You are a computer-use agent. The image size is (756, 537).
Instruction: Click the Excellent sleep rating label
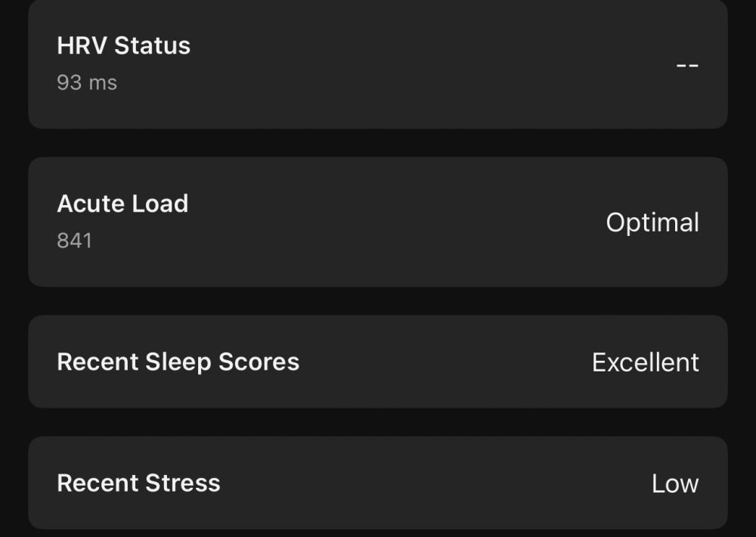[645, 362]
